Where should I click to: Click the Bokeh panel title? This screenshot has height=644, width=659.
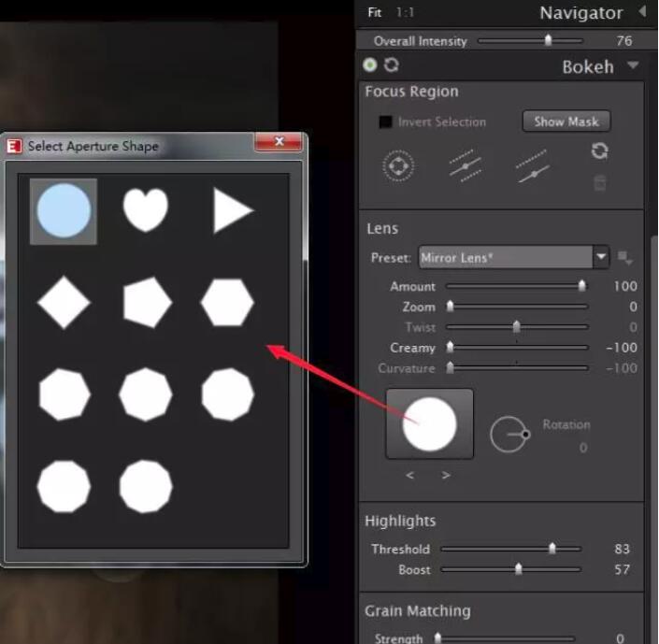point(588,66)
